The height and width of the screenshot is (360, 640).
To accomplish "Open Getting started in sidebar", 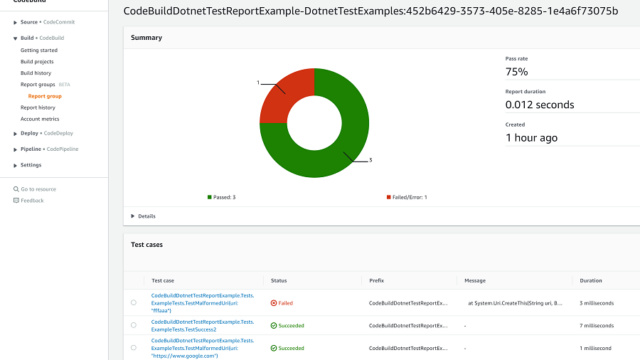I will pos(39,50).
